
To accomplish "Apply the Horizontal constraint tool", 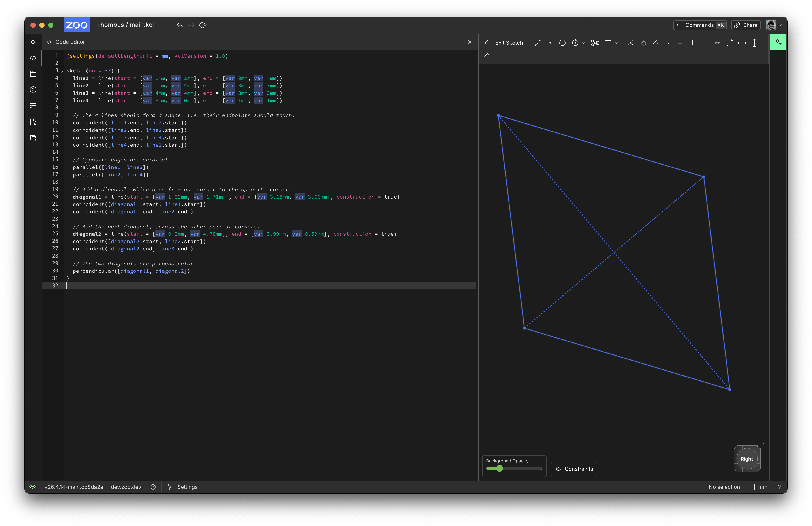I will (705, 43).
